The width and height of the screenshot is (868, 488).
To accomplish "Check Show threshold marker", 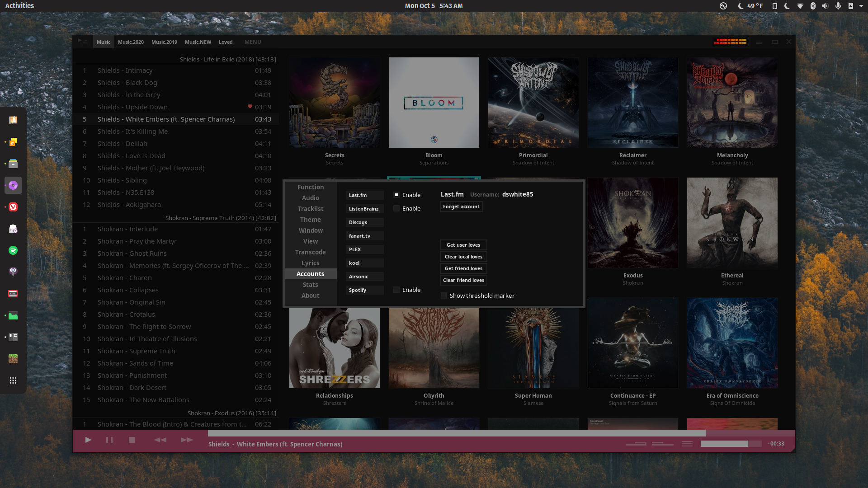I will 444,296.
